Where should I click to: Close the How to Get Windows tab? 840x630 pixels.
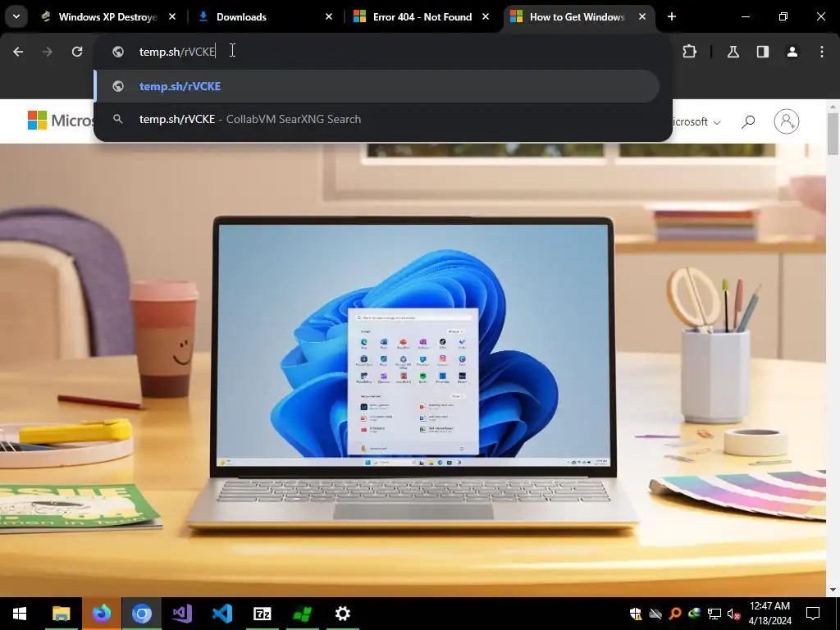click(x=641, y=16)
